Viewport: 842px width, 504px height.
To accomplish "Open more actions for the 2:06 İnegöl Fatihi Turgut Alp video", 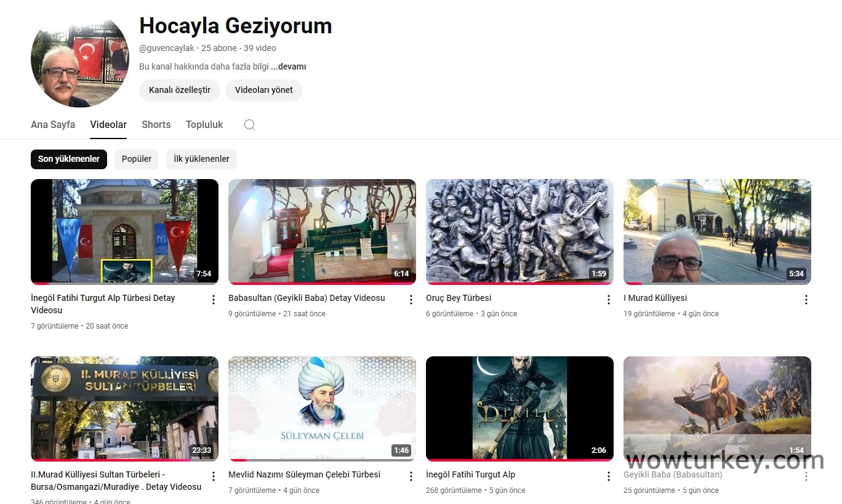I will 609,476.
